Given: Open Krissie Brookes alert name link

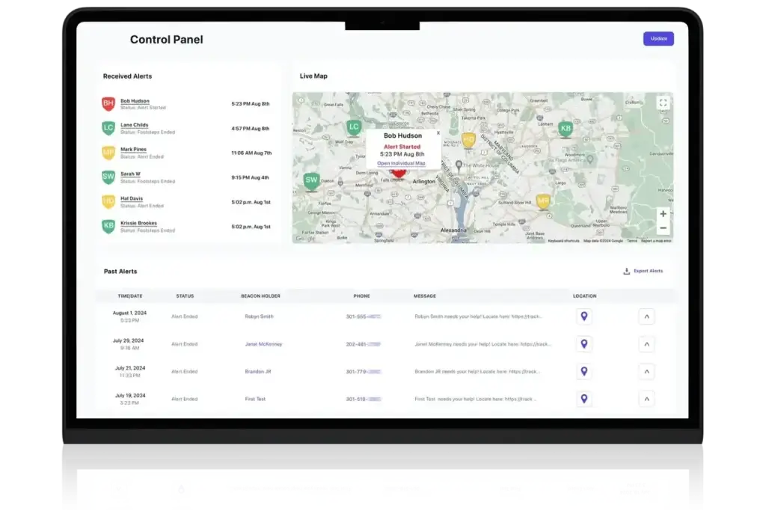Looking at the screenshot, I should (138, 223).
